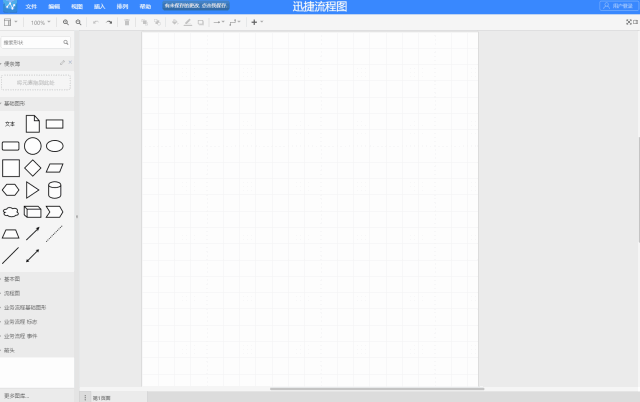Click the 更多图库 button at sidebar bottom

click(17, 395)
